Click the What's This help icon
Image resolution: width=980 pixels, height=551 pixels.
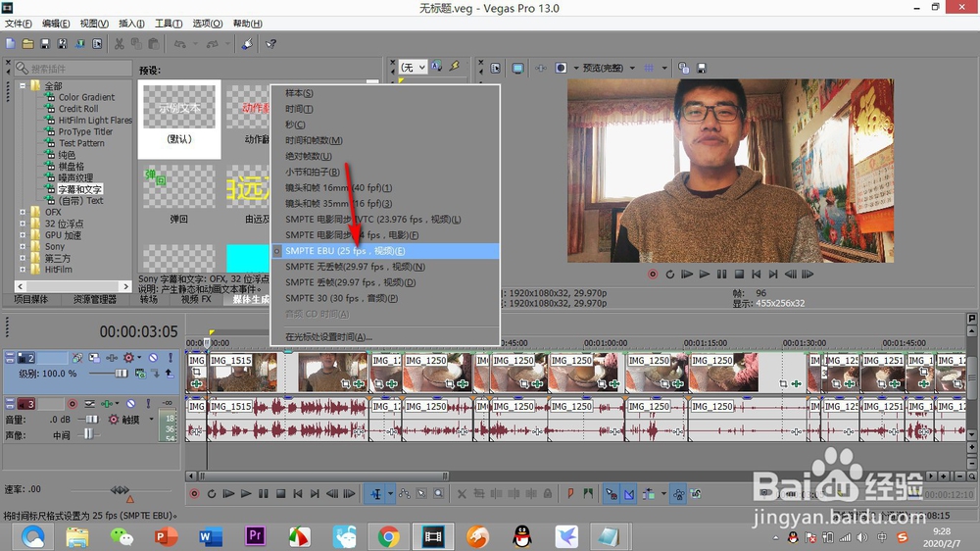point(270,44)
